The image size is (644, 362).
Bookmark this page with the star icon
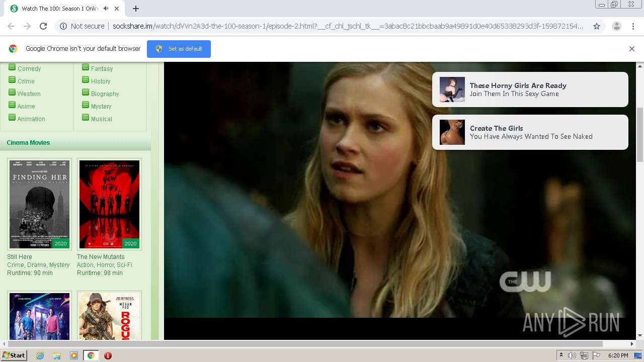click(597, 26)
